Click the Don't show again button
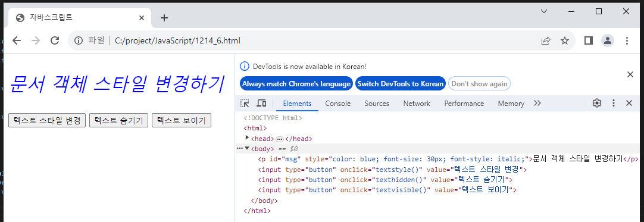Viewport: 644px width, 222px height. (479, 84)
